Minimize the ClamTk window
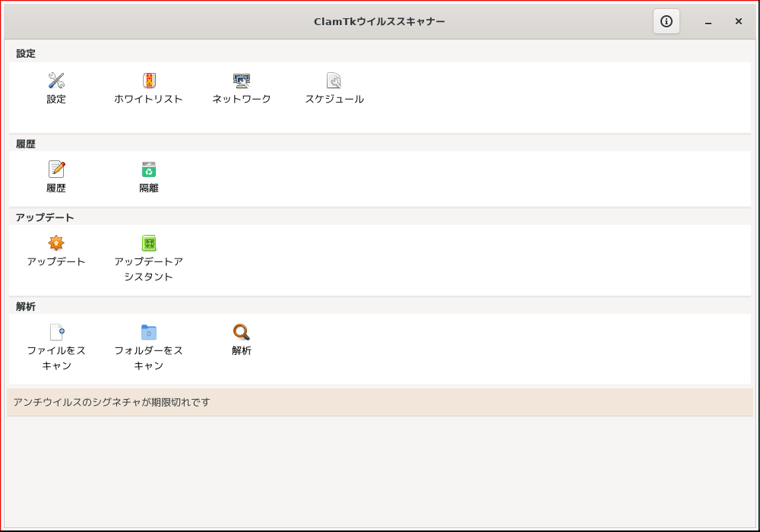 pos(708,22)
